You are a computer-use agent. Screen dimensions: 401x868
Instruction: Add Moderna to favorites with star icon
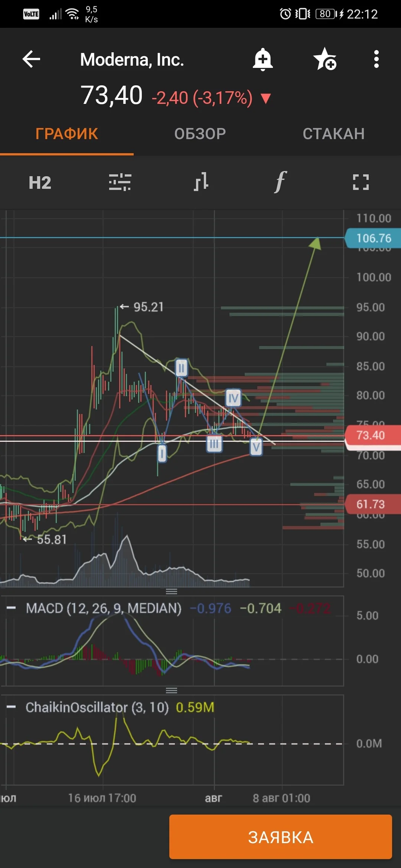pyautogui.click(x=325, y=59)
